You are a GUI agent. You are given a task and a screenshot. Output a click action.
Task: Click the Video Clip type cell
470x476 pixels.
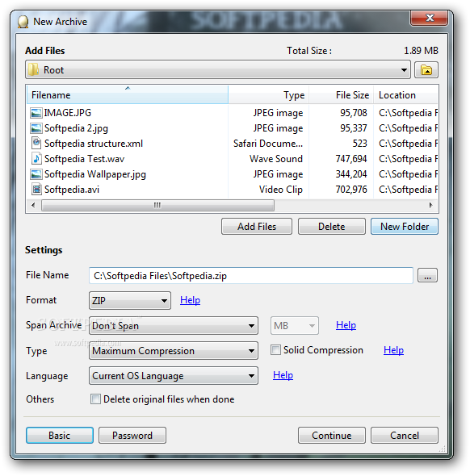pos(281,190)
